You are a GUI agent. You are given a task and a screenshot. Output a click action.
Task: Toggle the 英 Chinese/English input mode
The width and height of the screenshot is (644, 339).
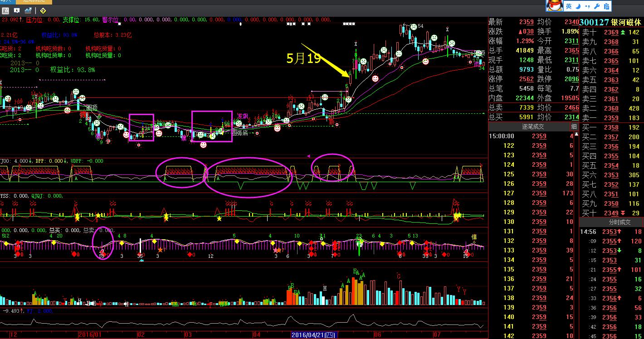click(x=569, y=6)
